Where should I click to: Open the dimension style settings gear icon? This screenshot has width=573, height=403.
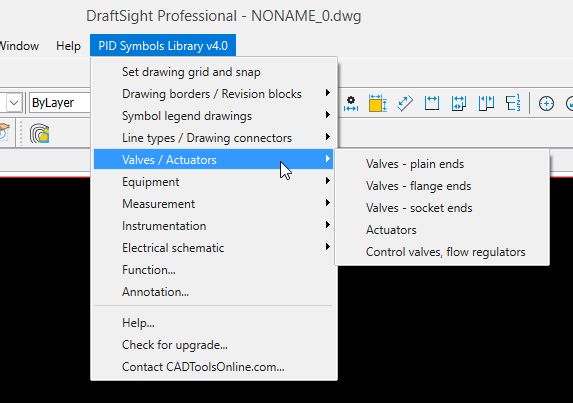351,103
